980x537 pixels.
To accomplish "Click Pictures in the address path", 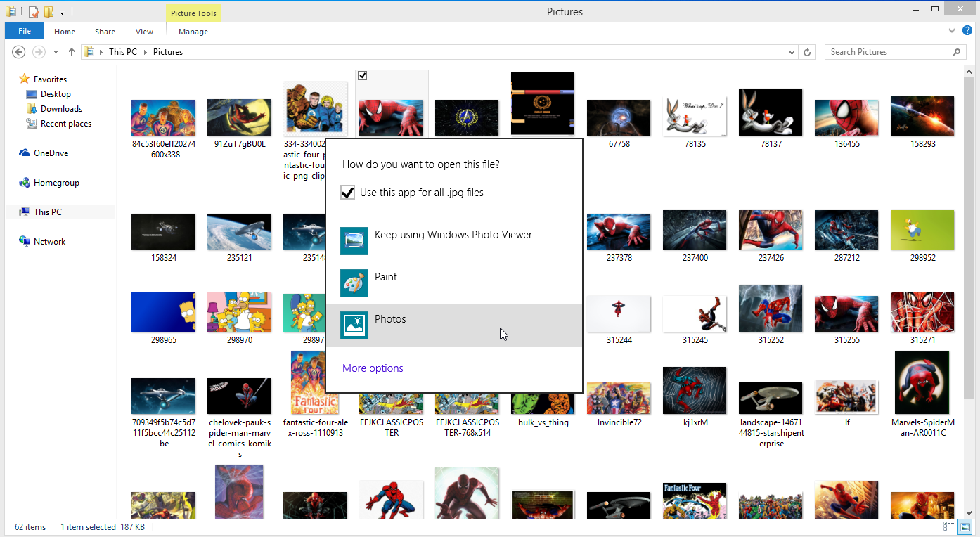I will 168,52.
